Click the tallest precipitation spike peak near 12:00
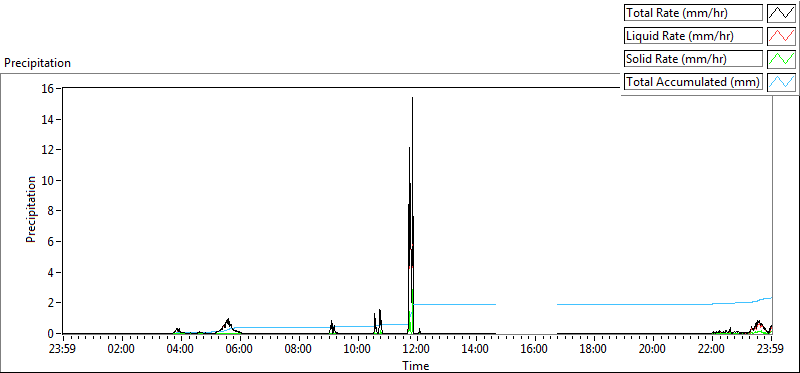This screenshot has width=800, height=373. tap(412, 98)
